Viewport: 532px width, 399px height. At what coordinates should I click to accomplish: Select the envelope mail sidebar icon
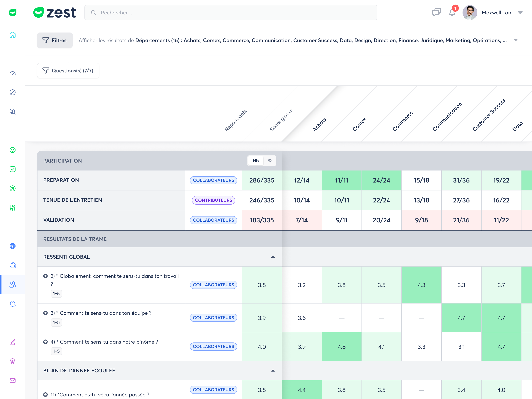(x=13, y=381)
